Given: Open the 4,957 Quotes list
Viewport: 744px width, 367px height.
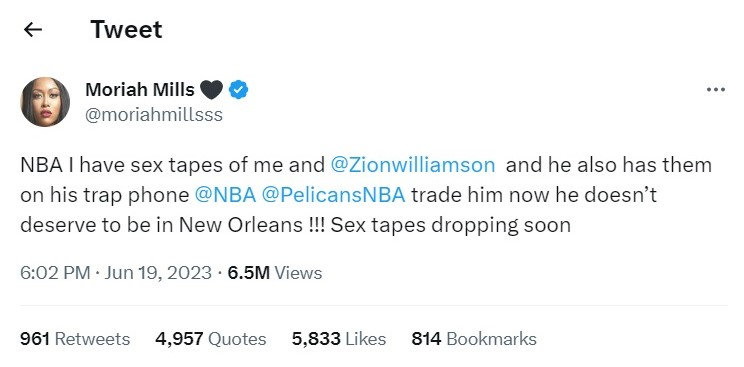Looking at the screenshot, I should pyautogui.click(x=211, y=339).
